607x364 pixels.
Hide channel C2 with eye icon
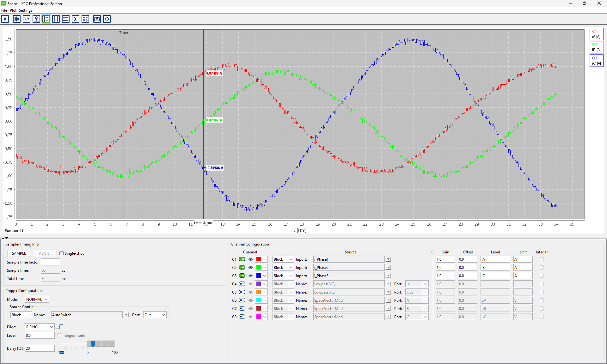pos(251,267)
